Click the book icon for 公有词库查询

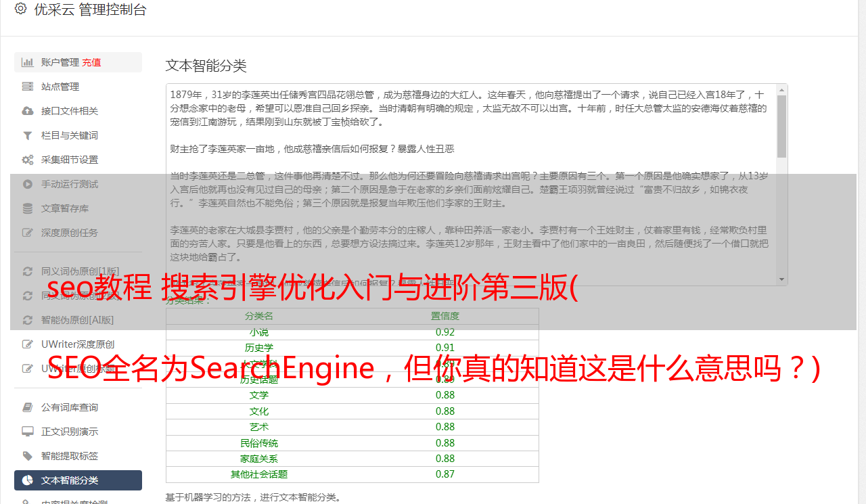tap(28, 407)
